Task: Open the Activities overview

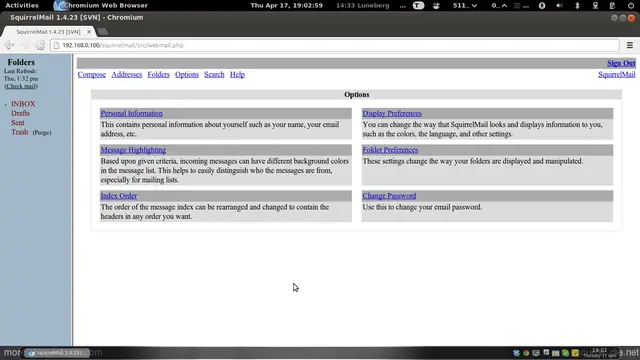Action: [x=22, y=5]
